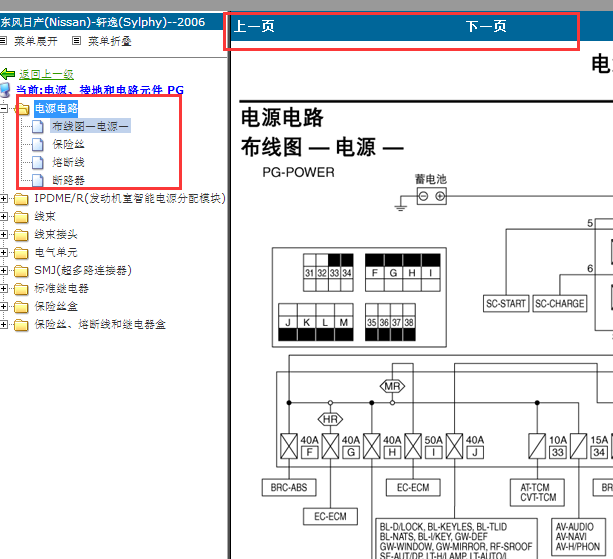Image resolution: width=613 pixels, height=559 pixels.
Task: Click the AT-TCM CVT-TCM box
Action: pyautogui.click(x=538, y=493)
